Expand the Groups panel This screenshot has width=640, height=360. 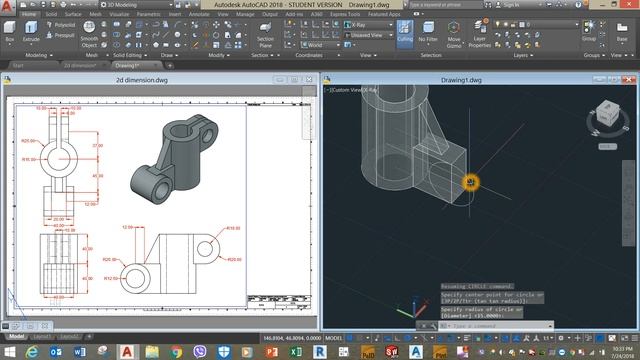pyautogui.click(x=594, y=55)
